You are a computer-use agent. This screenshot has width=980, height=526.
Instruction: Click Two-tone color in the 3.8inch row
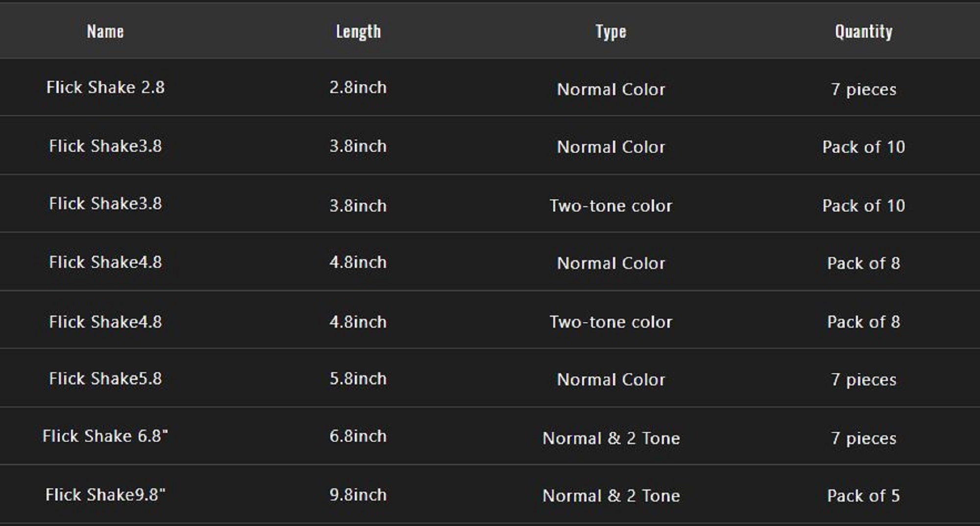[611, 206]
